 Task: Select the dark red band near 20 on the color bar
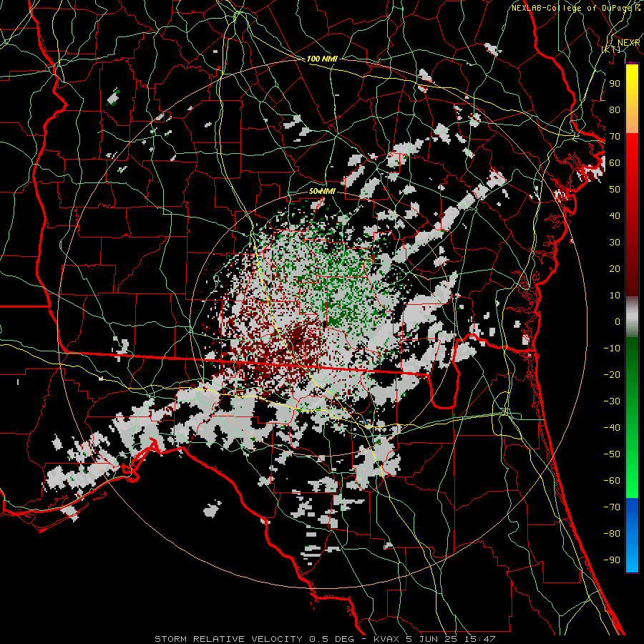[x=632, y=269]
